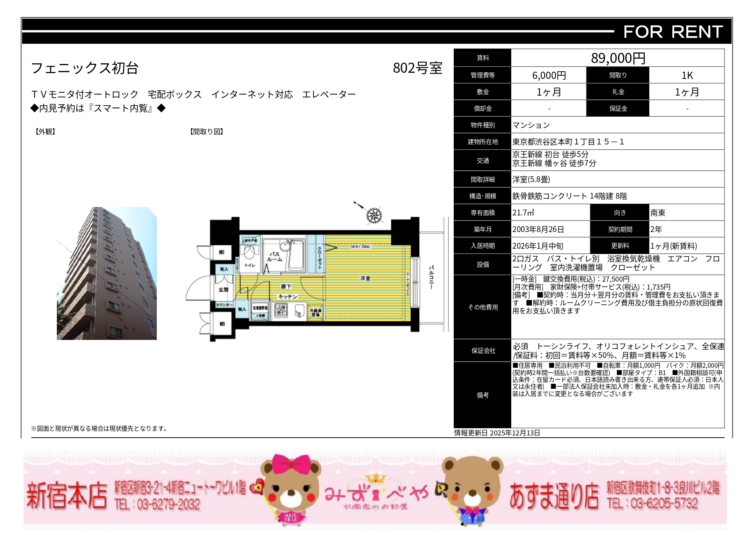
Task: Click the address 東京都渋谷区本町 cell
Action: 568,142
